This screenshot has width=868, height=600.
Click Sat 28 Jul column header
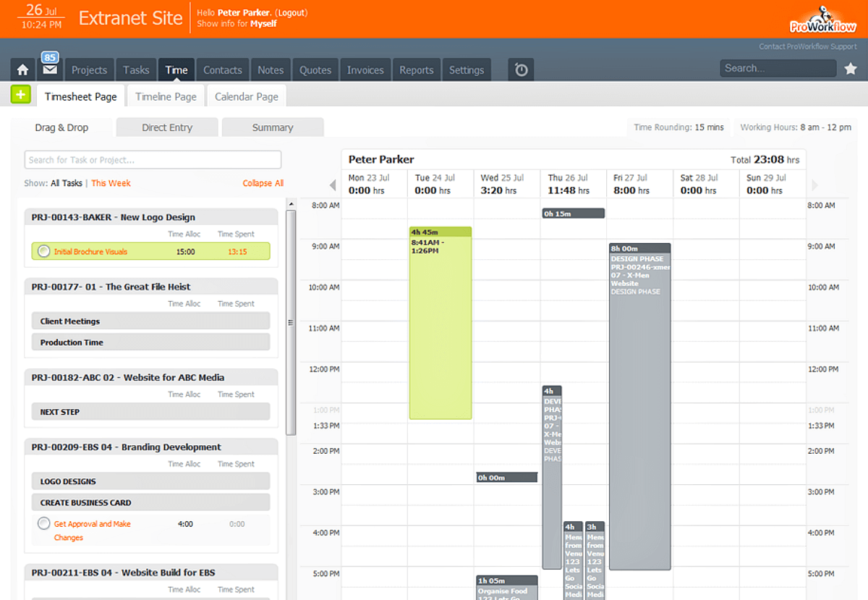click(706, 184)
